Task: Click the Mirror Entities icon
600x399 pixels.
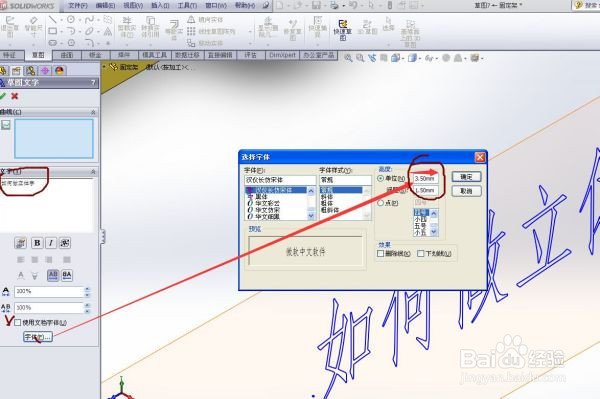Action: tap(191, 20)
